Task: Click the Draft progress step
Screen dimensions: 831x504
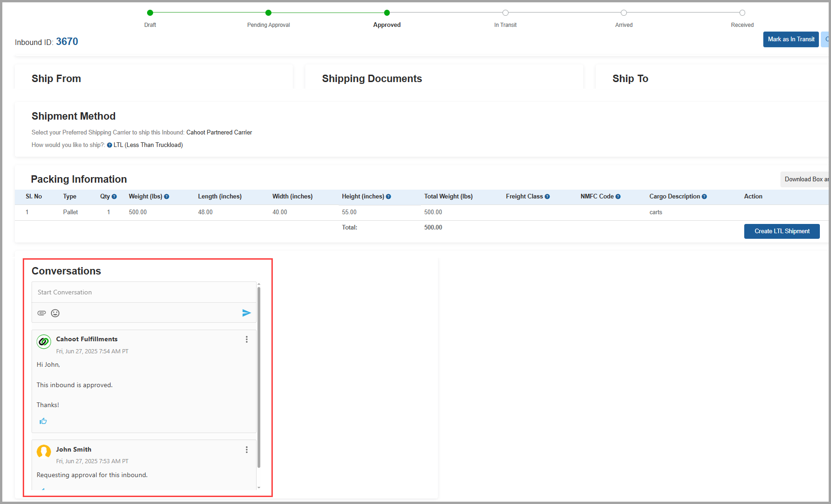Action: point(150,13)
